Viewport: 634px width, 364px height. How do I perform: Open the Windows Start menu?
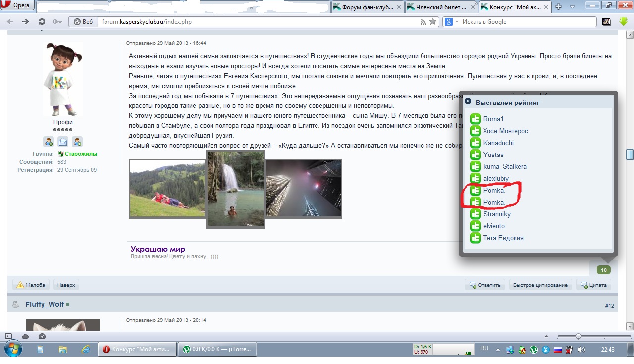coord(12,349)
